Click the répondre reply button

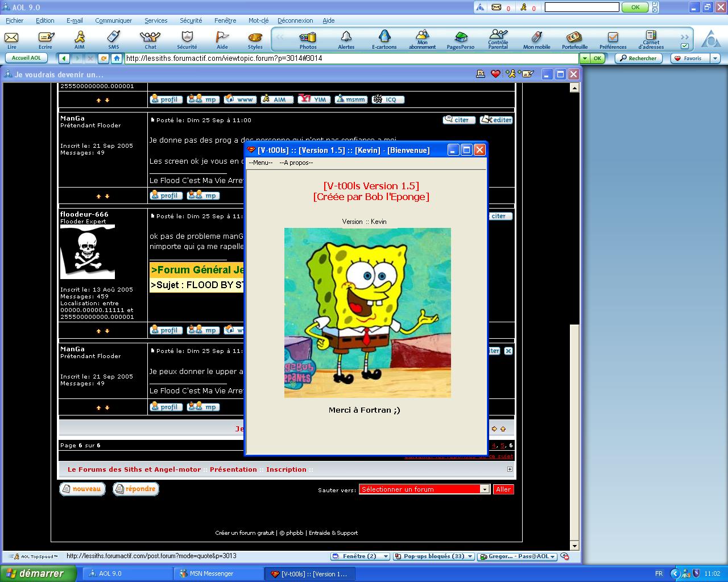click(135, 489)
